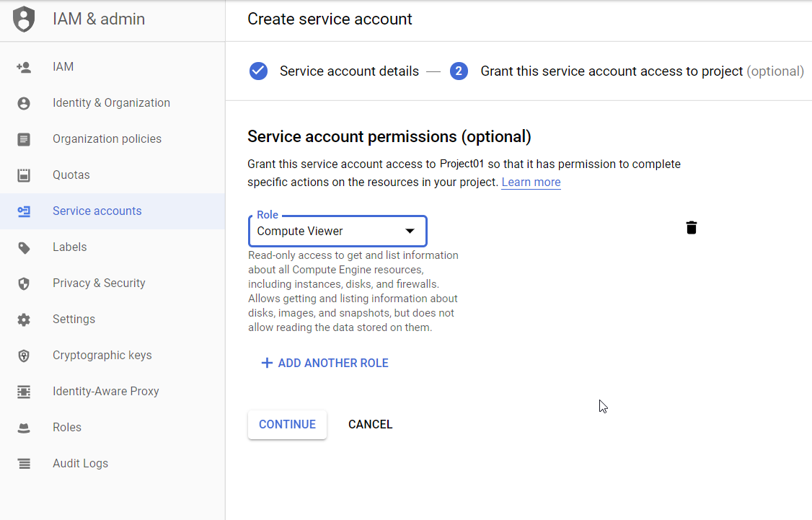
Task: Click the Privacy & Security shield icon
Action: 24,283
